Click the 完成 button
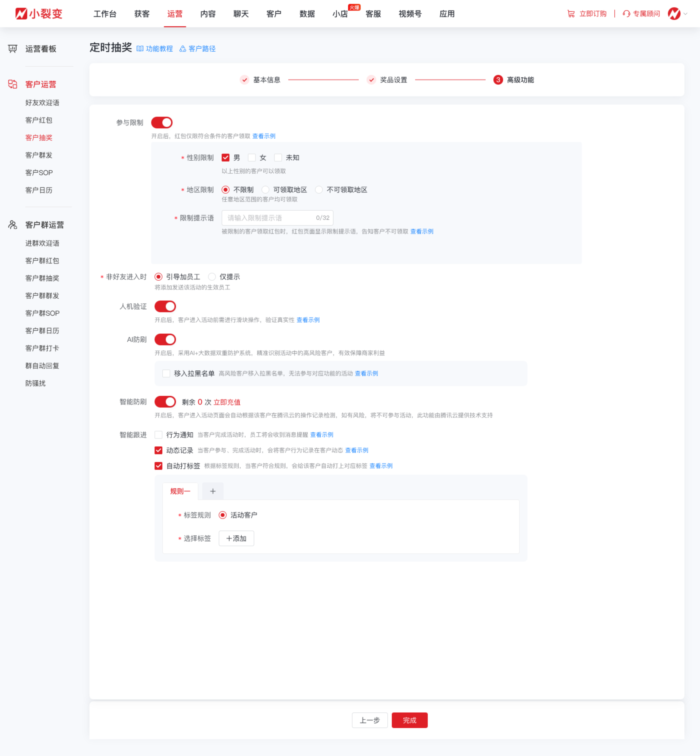The width and height of the screenshot is (700, 756). (x=410, y=720)
